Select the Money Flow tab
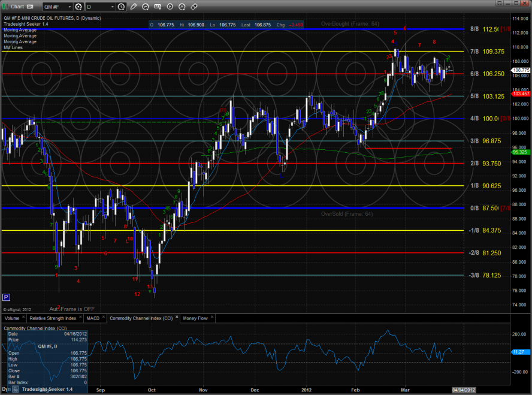The image size is (532, 395). click(x=195, y=318)
